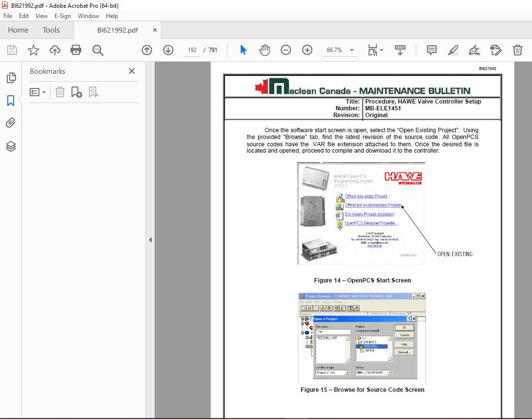
Task: Open the bookmarks options dropdown menu
Action: 37,92
